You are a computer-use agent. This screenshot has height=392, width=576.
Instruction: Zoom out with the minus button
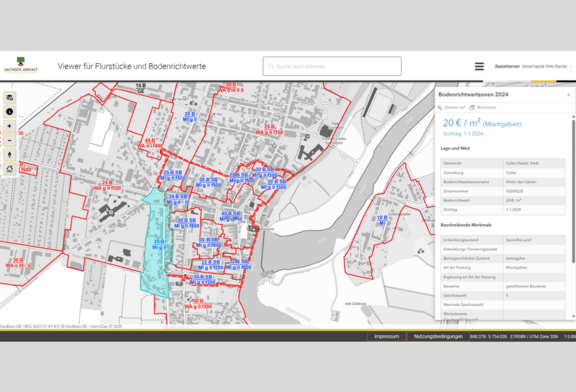click(10, 140)
